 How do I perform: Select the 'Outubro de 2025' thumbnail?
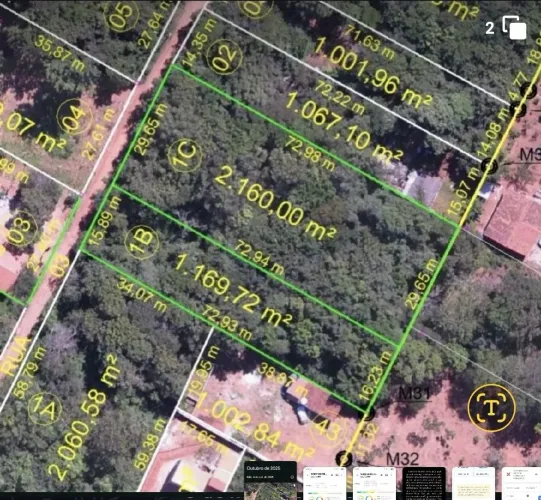tap(270, 480)
